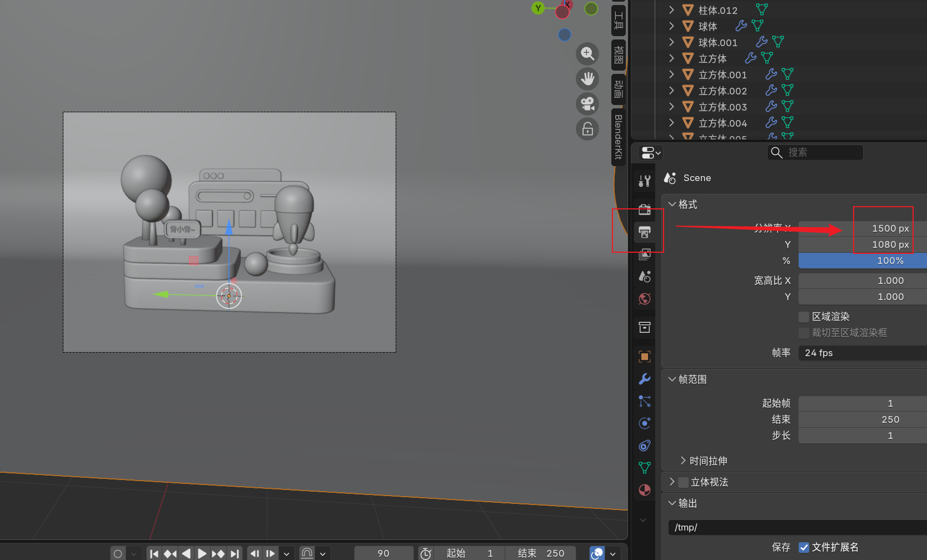The width and height of the screenshot is (927, 560).
Task: Uncheck the 文件扩展名 checkbox
Action: point(804,547)
